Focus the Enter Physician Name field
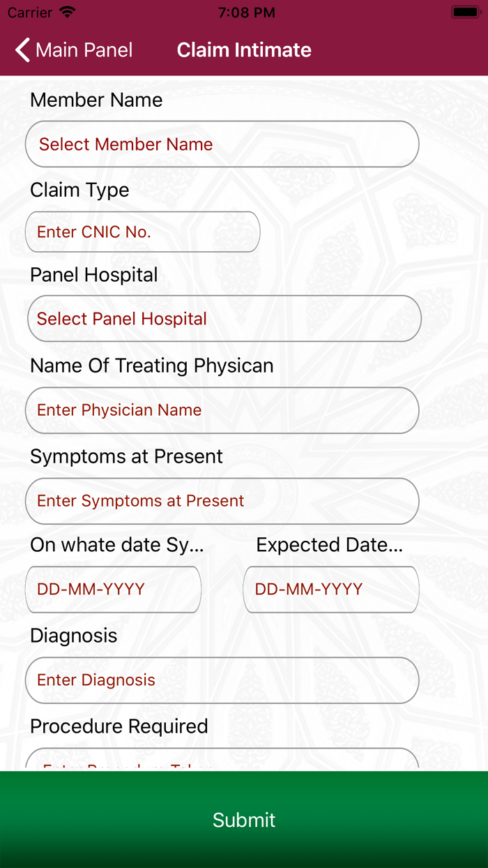The height and width of the screenshot is (868, 488). coord(222,410)
